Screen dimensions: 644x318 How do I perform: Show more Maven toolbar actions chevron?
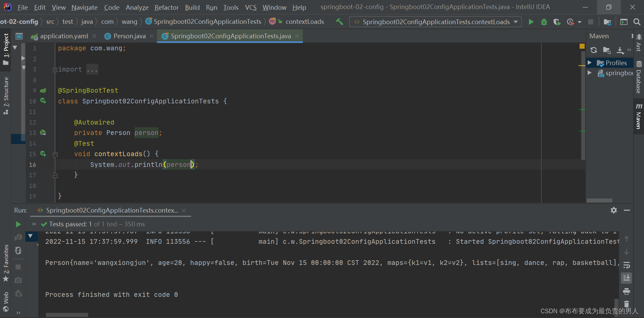pos(629,50)
